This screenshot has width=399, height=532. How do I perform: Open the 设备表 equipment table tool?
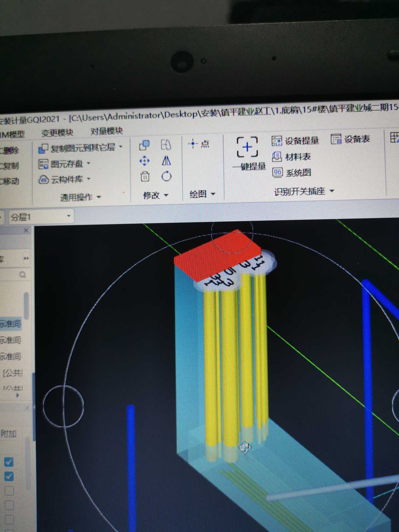coord(350,139)
